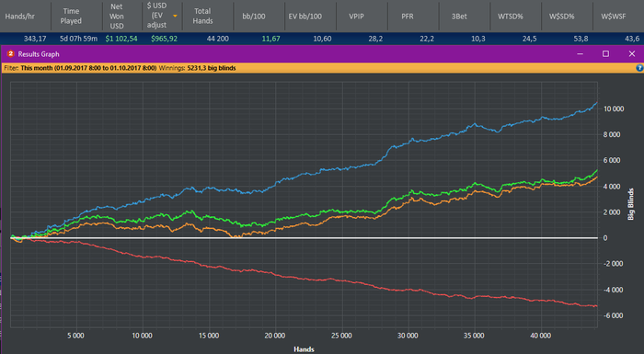Select the bb/100 value 11,67

(x=271, y=39)
